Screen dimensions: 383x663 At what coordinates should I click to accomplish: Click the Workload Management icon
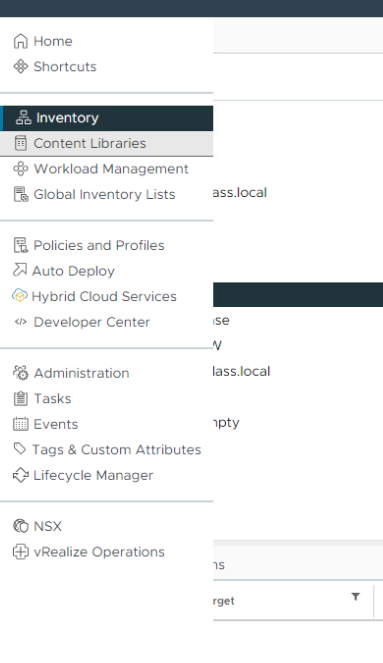[21, 169]
